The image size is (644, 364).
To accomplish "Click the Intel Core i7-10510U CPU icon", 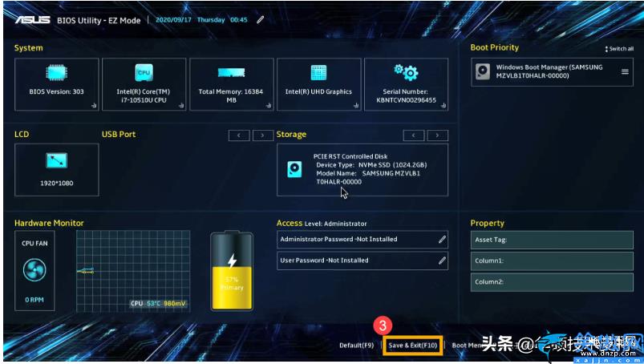I will [144, 73].
